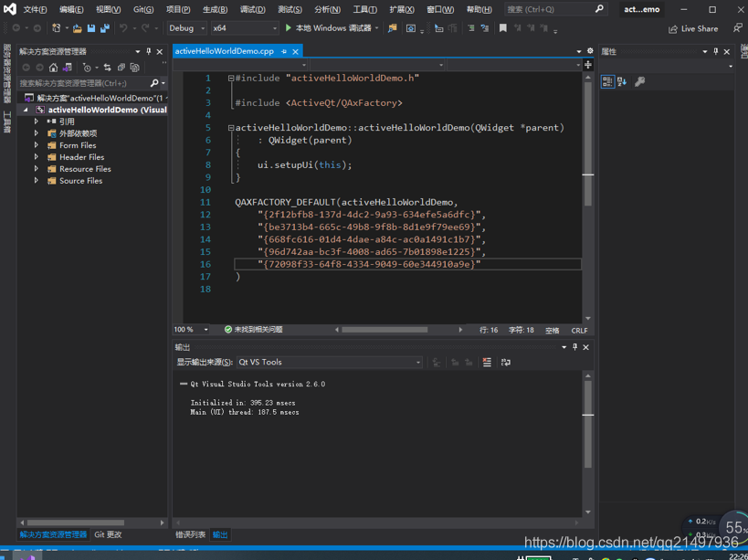The image size is (748, 560).
Task: Click the Live Share button
Action: (x=693, y=28)
